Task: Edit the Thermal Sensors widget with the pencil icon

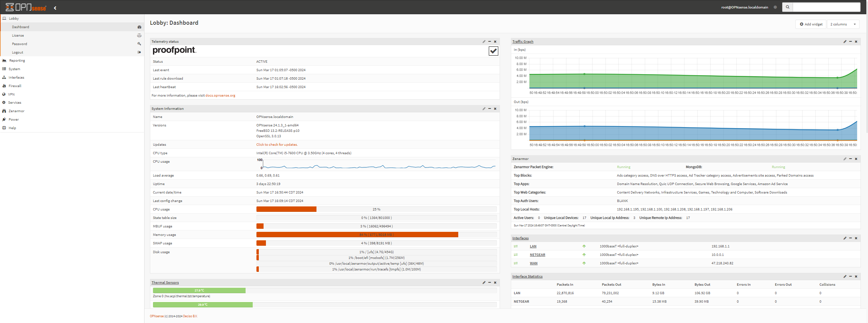Action: [x=484, y=283]
